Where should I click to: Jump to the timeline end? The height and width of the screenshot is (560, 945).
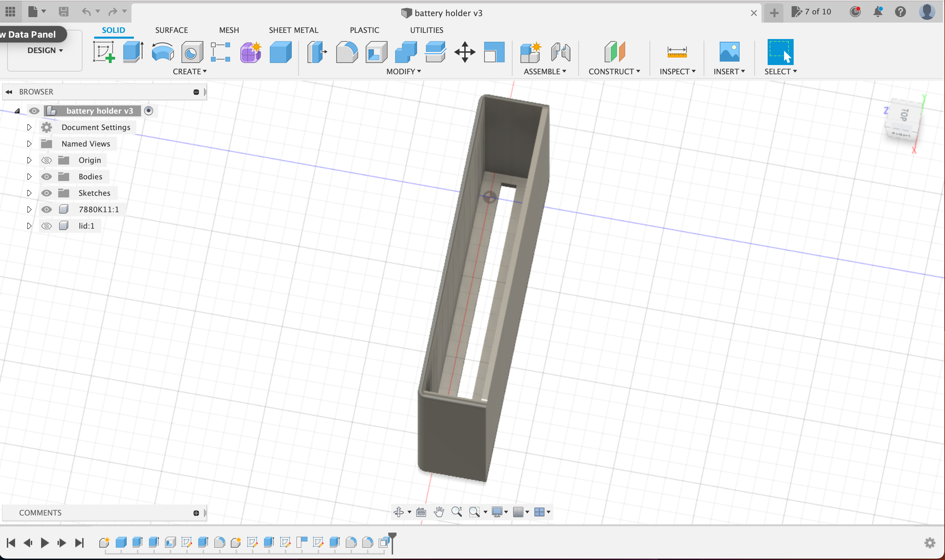pos(79,543)
